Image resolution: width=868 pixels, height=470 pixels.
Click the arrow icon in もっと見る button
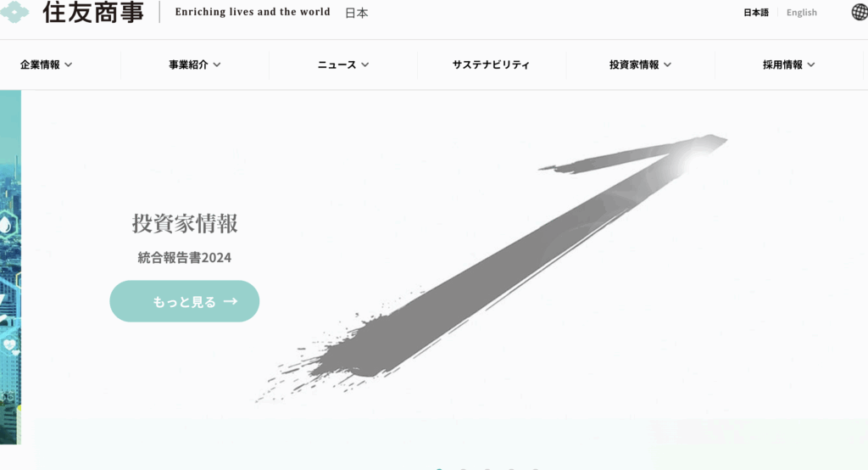[231, 301]
